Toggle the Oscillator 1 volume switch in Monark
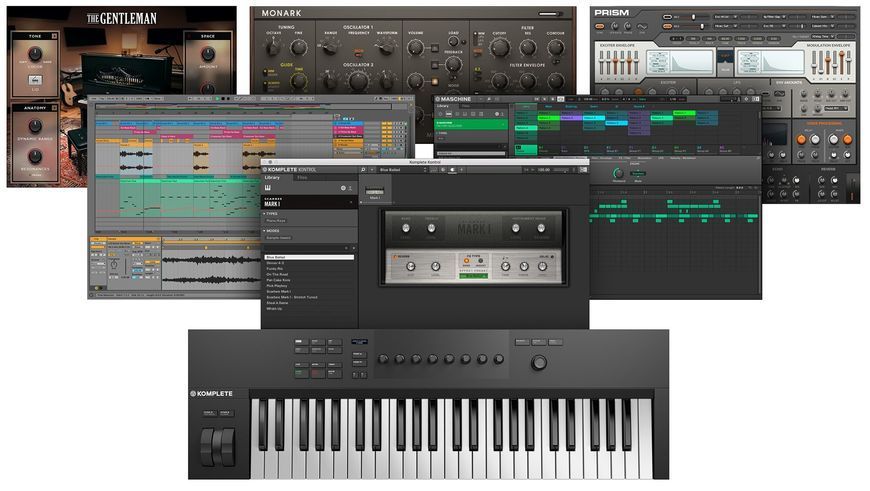Viewport: 870px width, 491px height. 434,48
